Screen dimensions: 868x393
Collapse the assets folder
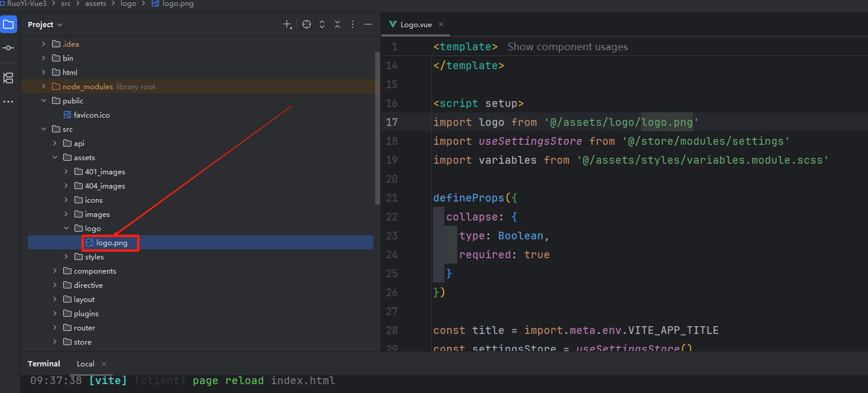point(54,158)
